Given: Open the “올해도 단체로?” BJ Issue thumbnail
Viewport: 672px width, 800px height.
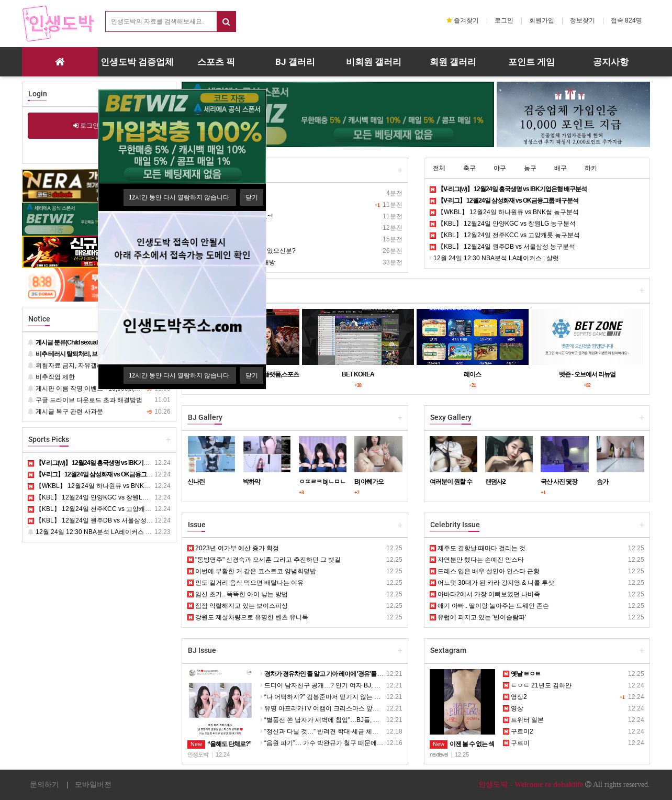Looking at the screenshot, I should [x=220, y=702].
